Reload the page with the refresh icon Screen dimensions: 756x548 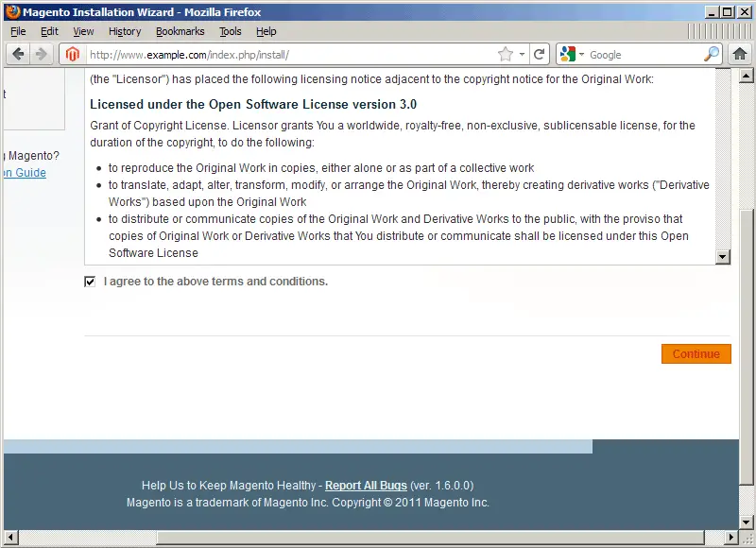tap(540, 55)
